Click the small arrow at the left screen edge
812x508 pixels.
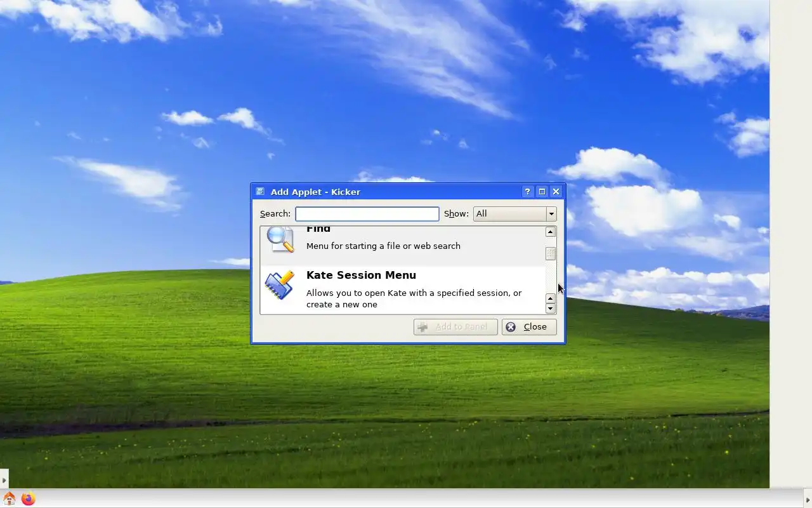pyautogui.click(x=4, y=480)
